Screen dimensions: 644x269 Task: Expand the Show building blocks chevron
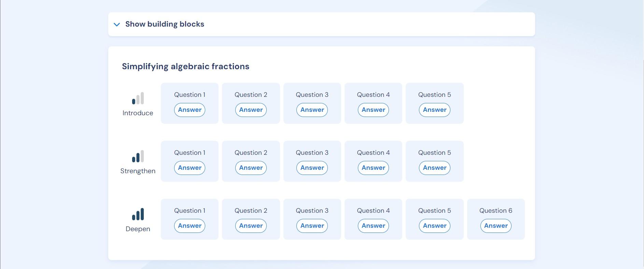pos(117,24)
